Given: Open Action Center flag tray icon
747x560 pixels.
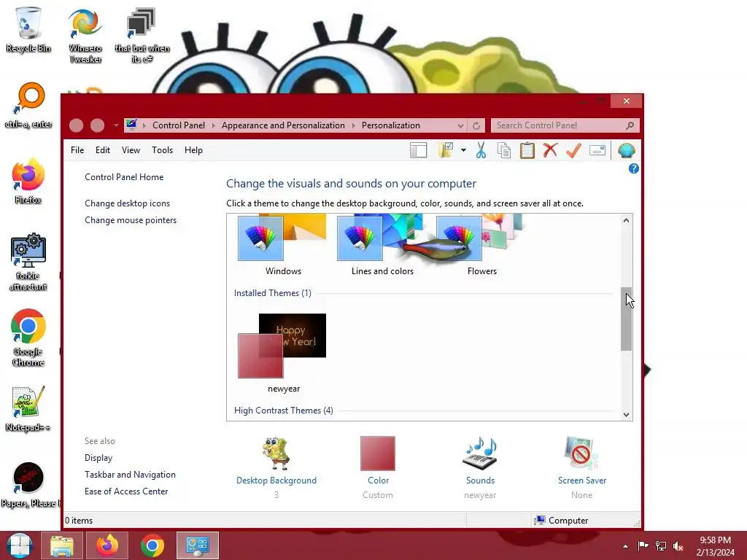Looking at the screenshot, I should [x=643, y=546].
